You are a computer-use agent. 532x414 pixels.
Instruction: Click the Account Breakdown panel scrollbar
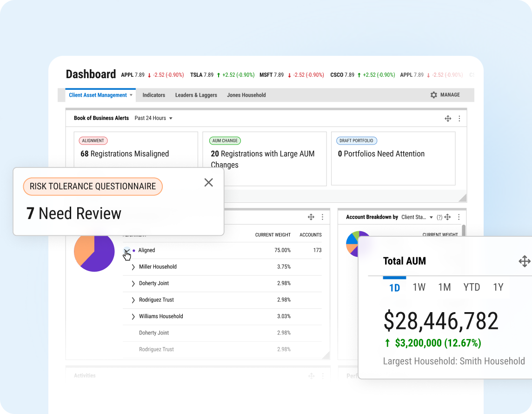point(464,230)
